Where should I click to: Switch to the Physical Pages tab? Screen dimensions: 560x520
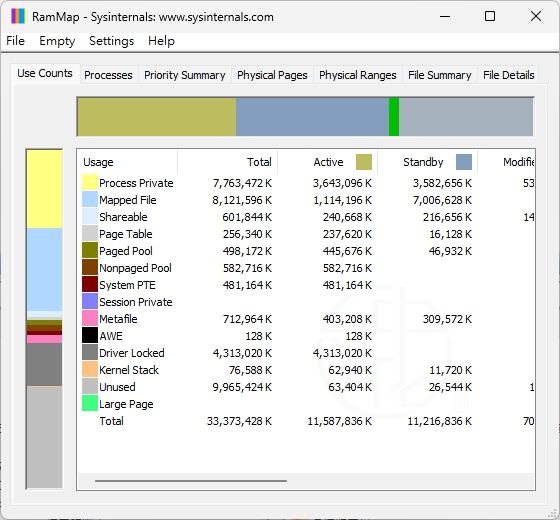[272, 75]
